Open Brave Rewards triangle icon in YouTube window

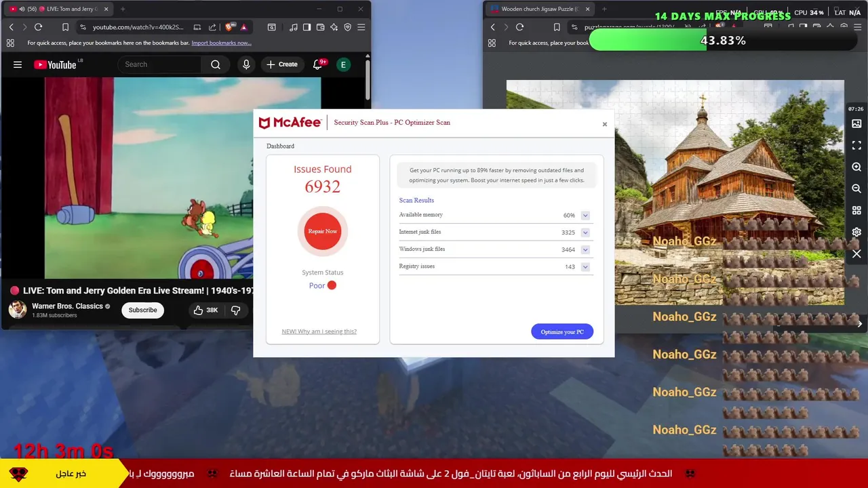(243, 27)
